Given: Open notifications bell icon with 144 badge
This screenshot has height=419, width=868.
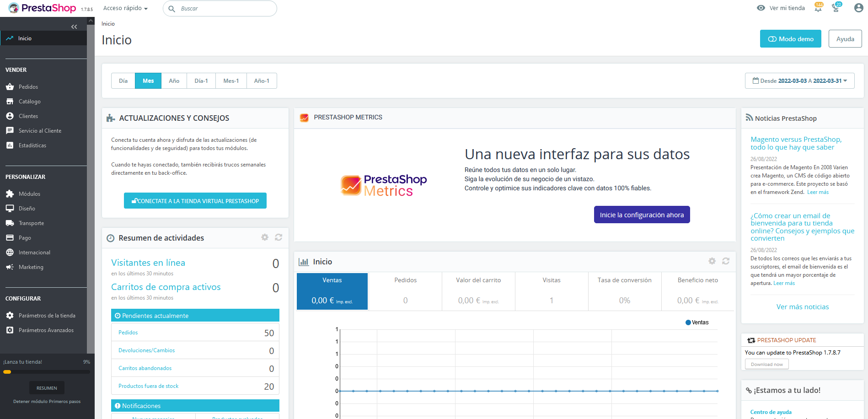Looking at the screenshot, I should (818, 8).
